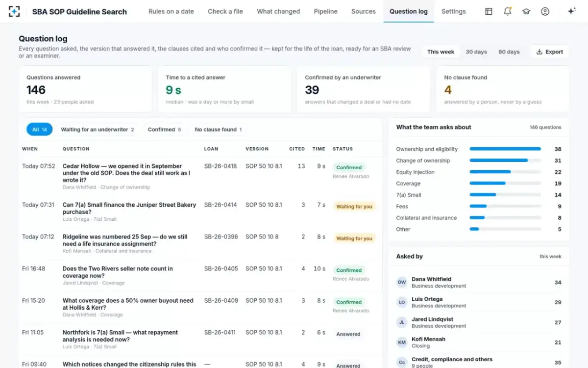Open the Settings tab

[x=454, y=11]
